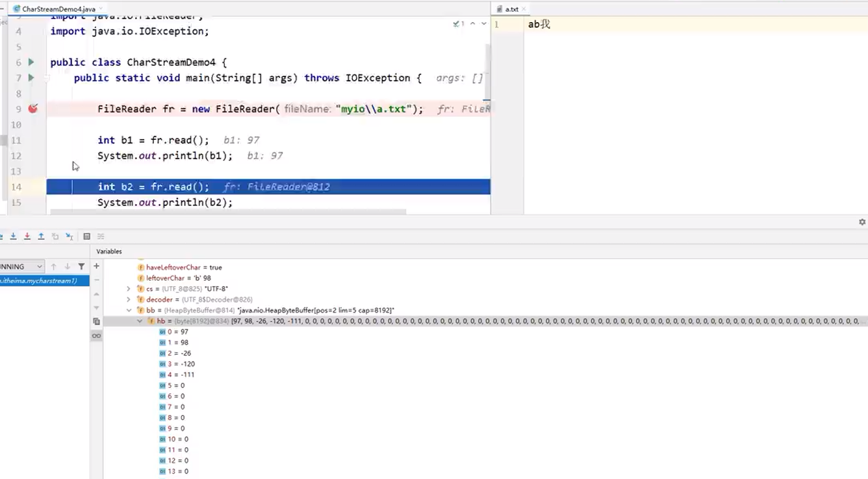This screenshot has width=868, height=479.
Task: Open debug panel settings gear
Action: [862, 222]
